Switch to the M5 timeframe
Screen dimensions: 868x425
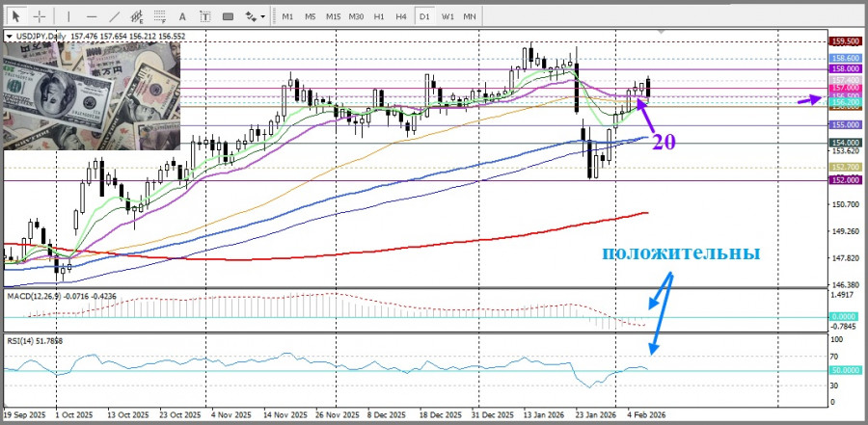click(x=310, y=16)
